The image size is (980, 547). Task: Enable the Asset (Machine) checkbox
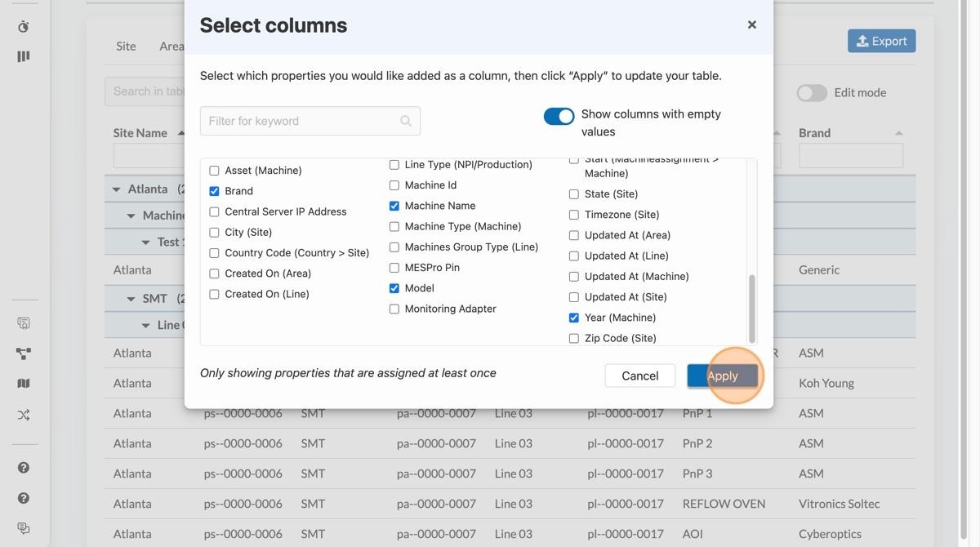tap(214, 170)
